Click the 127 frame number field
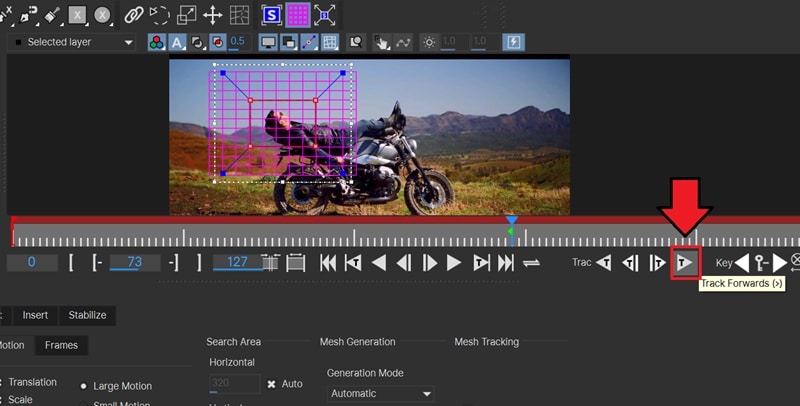The image size is (800, 406). pos(237,263)
